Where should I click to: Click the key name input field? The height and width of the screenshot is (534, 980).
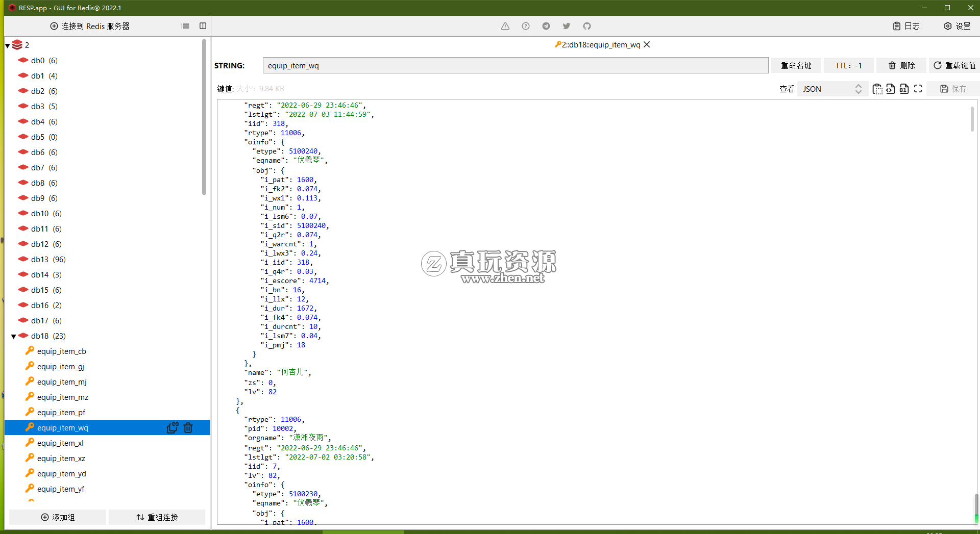(x=516, y=65)
